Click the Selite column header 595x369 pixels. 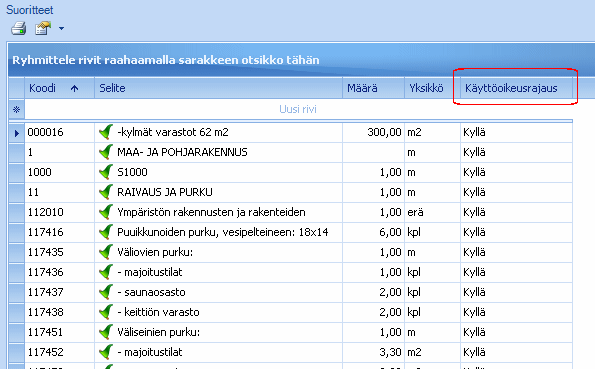tap(219, 88)
